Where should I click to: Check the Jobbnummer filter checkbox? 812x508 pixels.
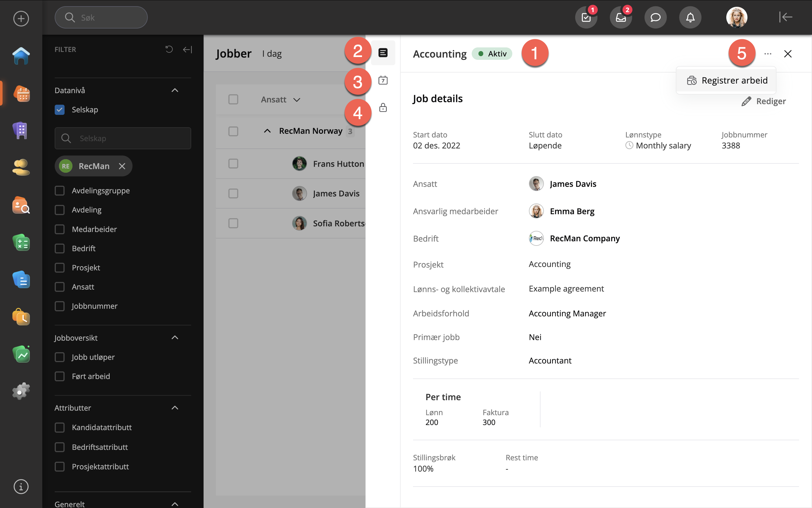click(60, 306)
